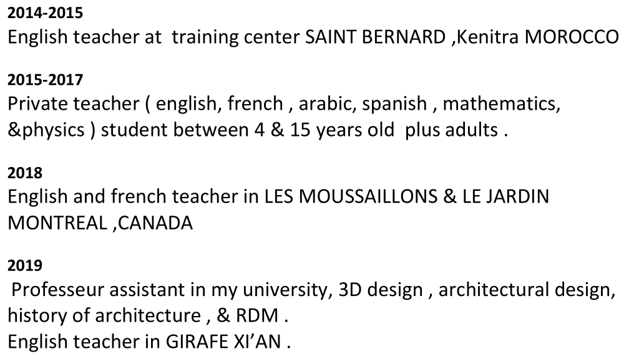This screenshot has width=644, height=359.
Task: Click the 2014-2015 date heading
Action: pyautogui.click(x=45, y=13)
